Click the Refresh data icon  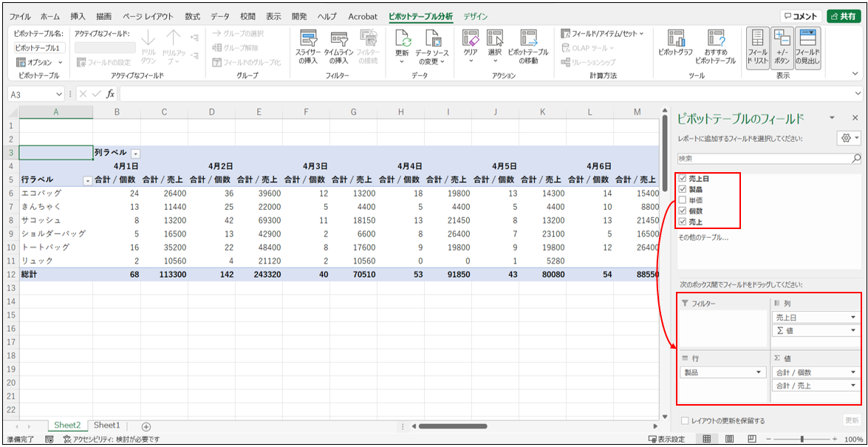403,38
